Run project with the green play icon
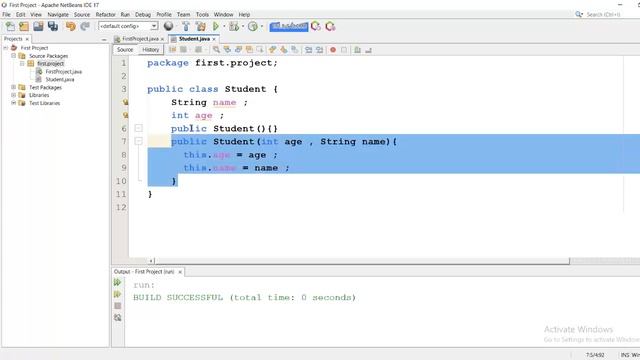 (x=216, y=27)
